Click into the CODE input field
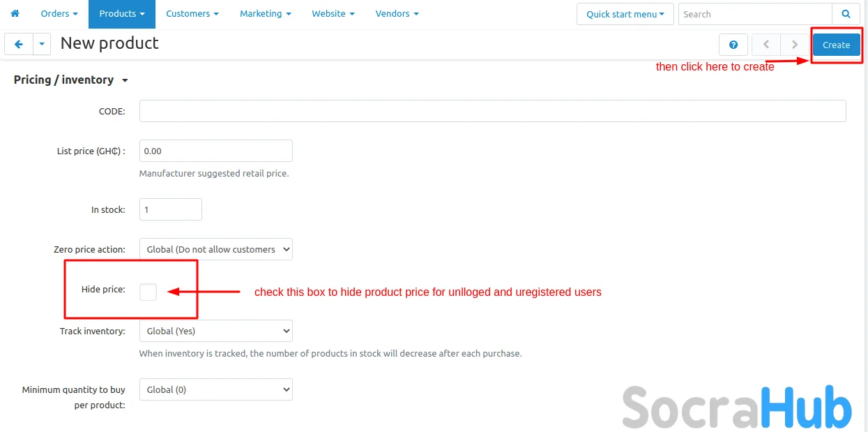Viewport: 868px width, 432px height. click(x=492, y=111)
